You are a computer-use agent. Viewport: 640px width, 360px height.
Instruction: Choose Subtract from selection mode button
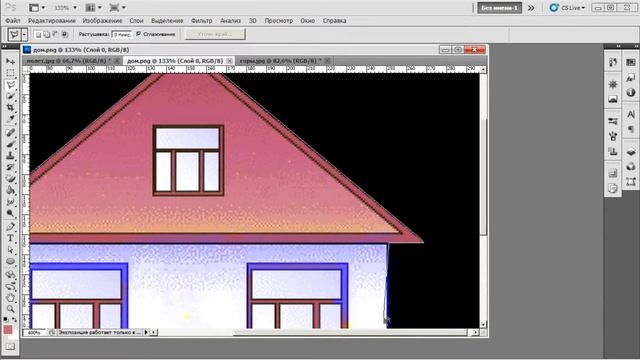point(56,35)
